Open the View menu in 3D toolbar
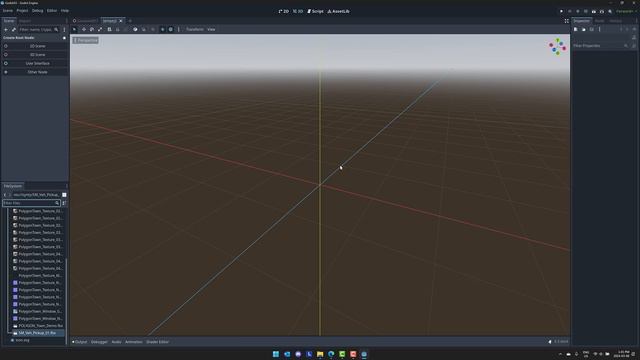The image size is (640, 360). 211,29
